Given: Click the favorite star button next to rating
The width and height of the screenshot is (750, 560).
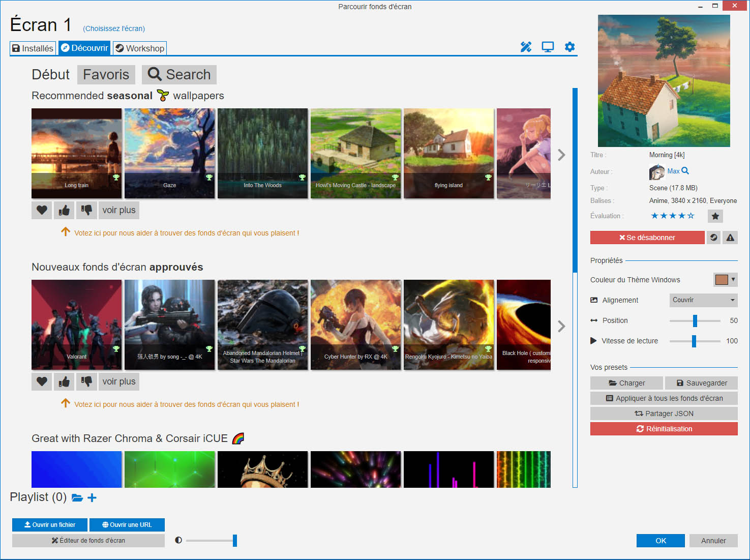Looking at the screenshot, I should pos(715,216).
